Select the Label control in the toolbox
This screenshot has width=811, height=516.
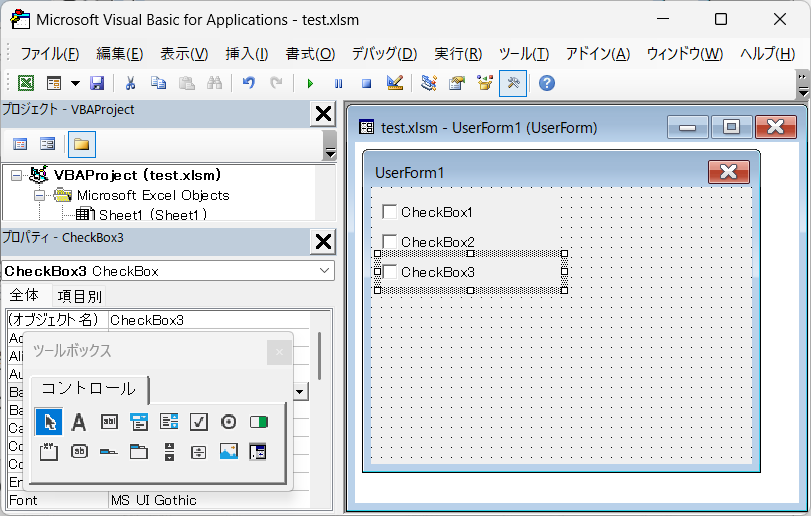(x=79, y=422)
